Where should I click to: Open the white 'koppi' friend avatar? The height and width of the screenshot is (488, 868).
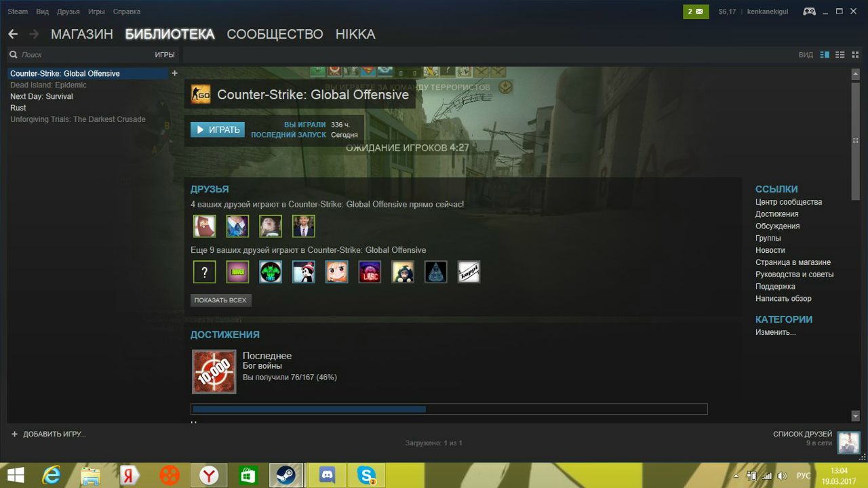coord(469,272)
